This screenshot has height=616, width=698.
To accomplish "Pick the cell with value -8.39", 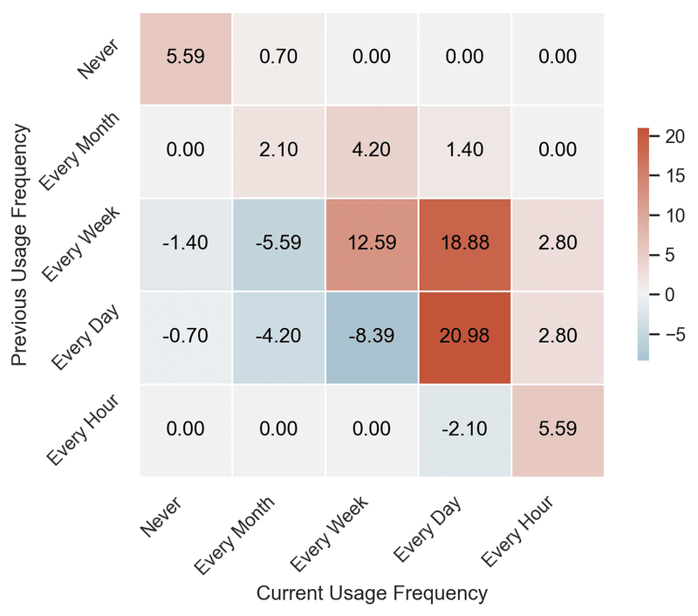I will pyautogui.click(x=373, y=337).
